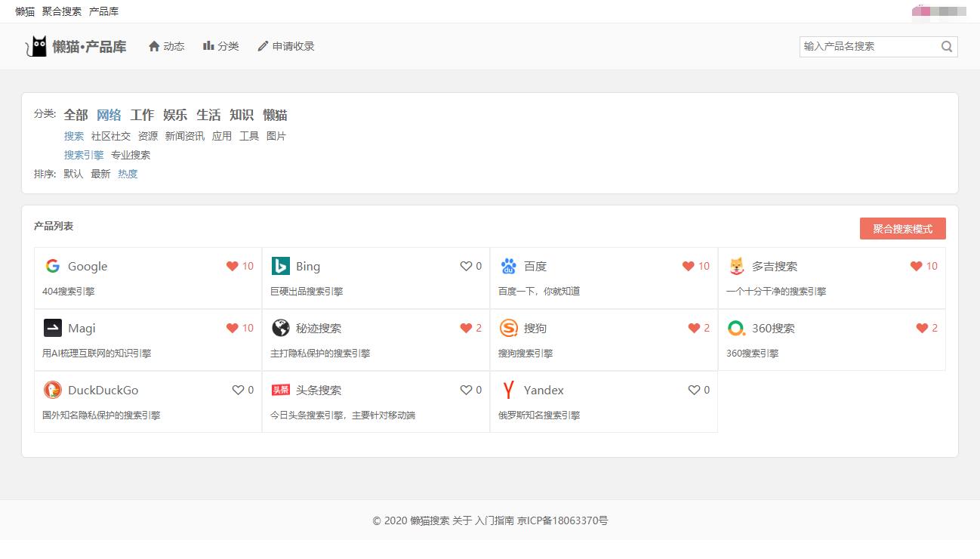The image size is (980, 559).
Task: Select the 工作 category tab
Action: click(142, 115)
